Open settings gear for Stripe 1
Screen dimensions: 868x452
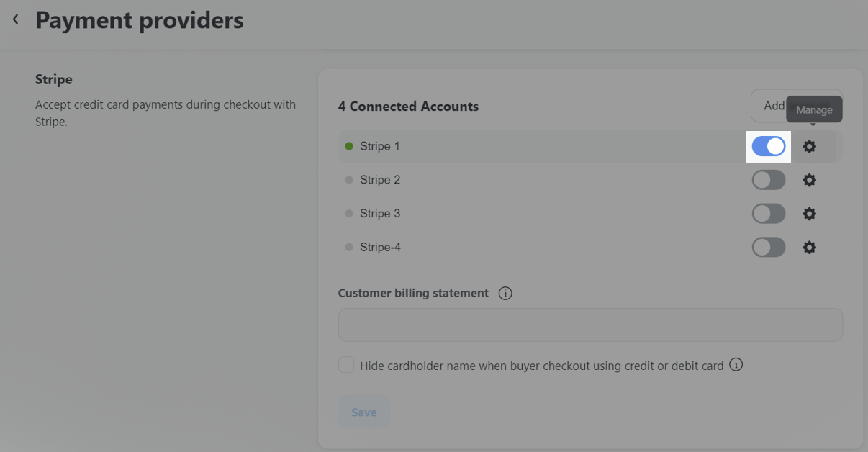click(x=810, y=147)
